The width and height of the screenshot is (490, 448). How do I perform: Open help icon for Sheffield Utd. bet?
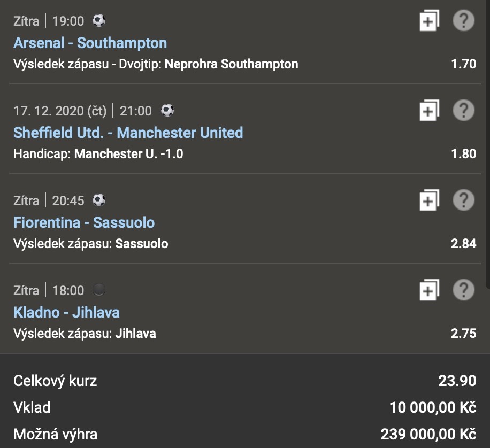(464, 111)
